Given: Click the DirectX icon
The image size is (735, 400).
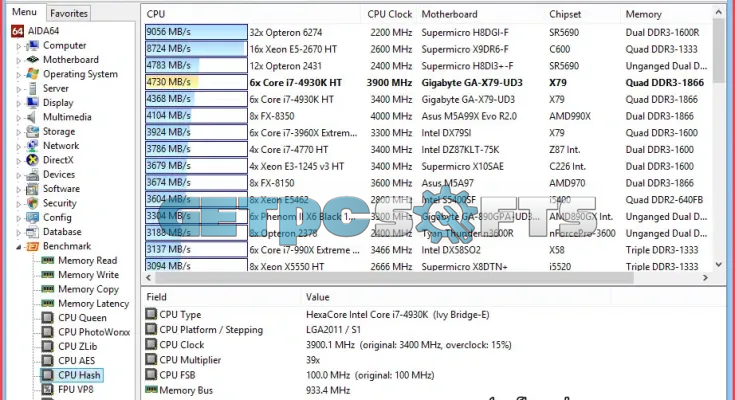Looking at the screenshot, I should point(32,160).
